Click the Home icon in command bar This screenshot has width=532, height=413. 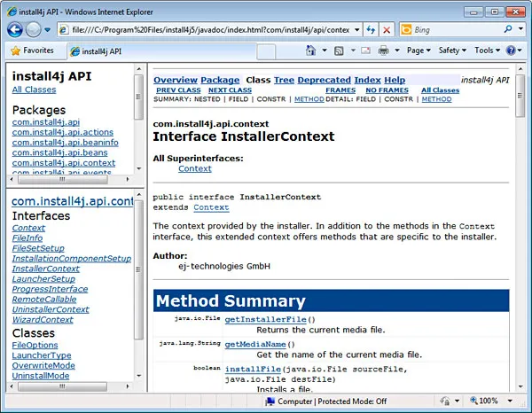(x=310, y=51)
